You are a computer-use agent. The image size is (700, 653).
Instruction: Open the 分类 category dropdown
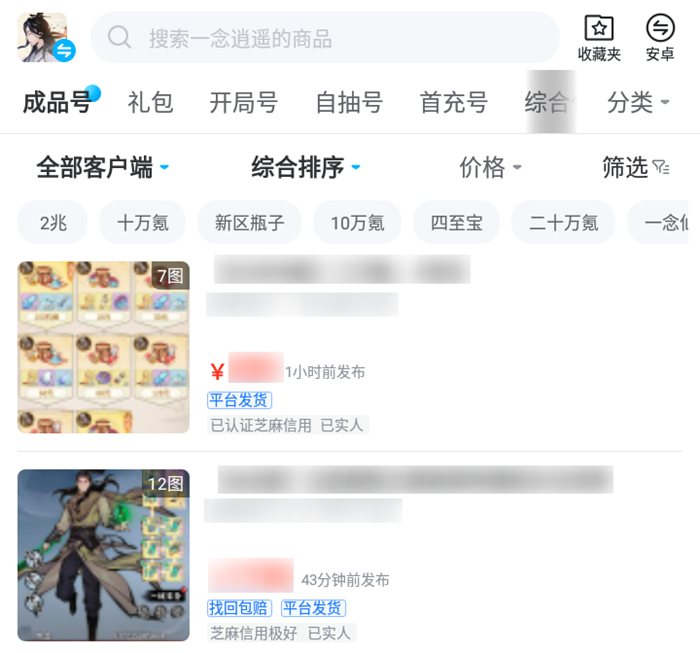pos(638,102)
